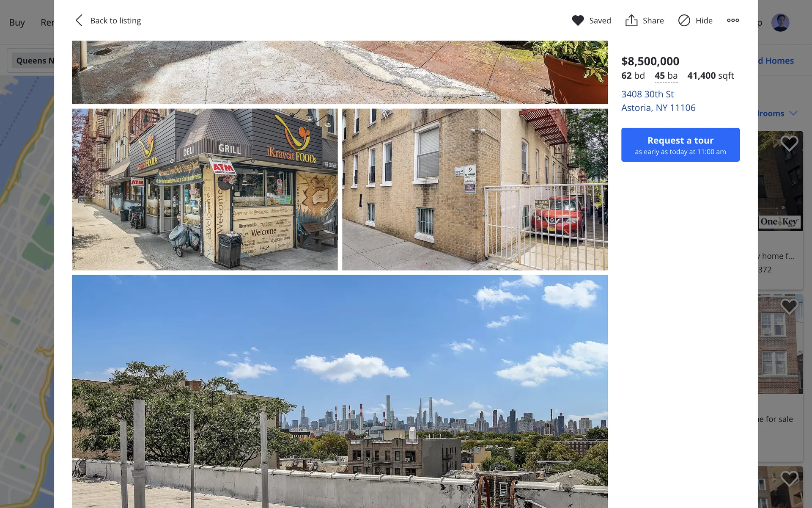812x508 pixels.
Task: Open the three-dot more options menu
Action: tap(733, 20)
